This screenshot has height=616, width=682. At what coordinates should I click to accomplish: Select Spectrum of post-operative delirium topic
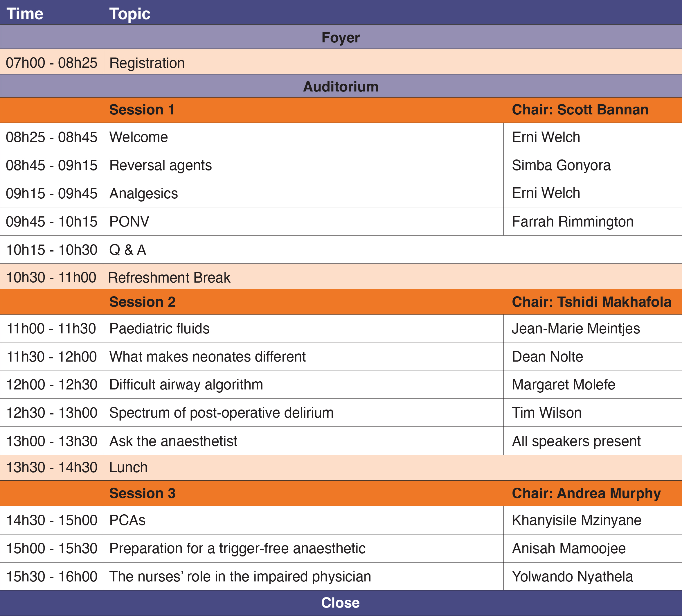221,413
